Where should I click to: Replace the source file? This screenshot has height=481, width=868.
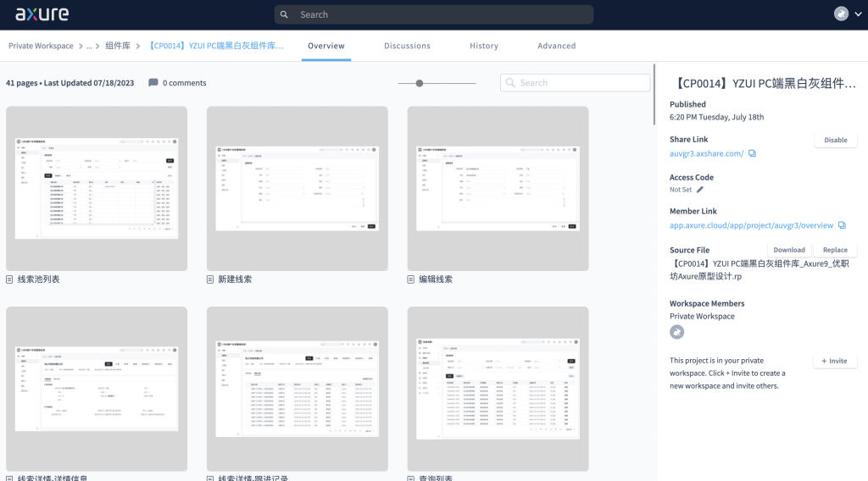pyautogui.click(x=835, y=250)
